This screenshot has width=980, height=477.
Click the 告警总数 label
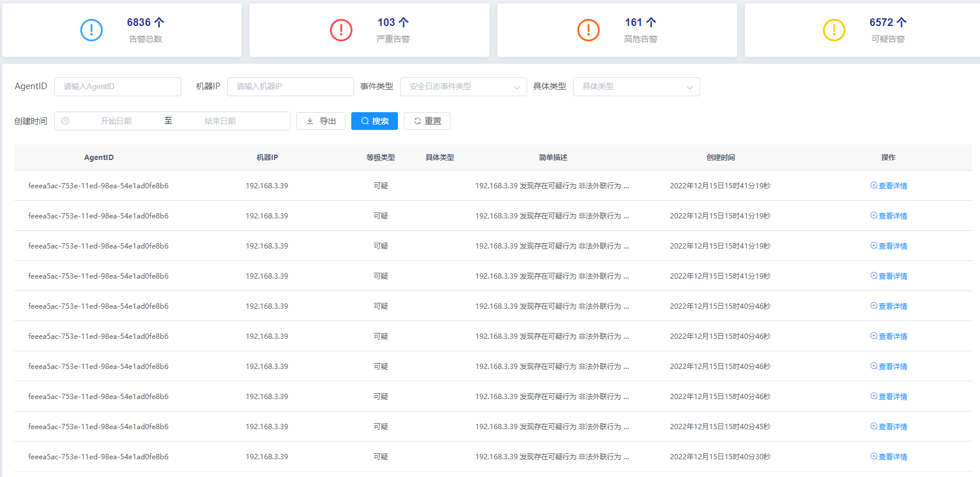point(146,39)
